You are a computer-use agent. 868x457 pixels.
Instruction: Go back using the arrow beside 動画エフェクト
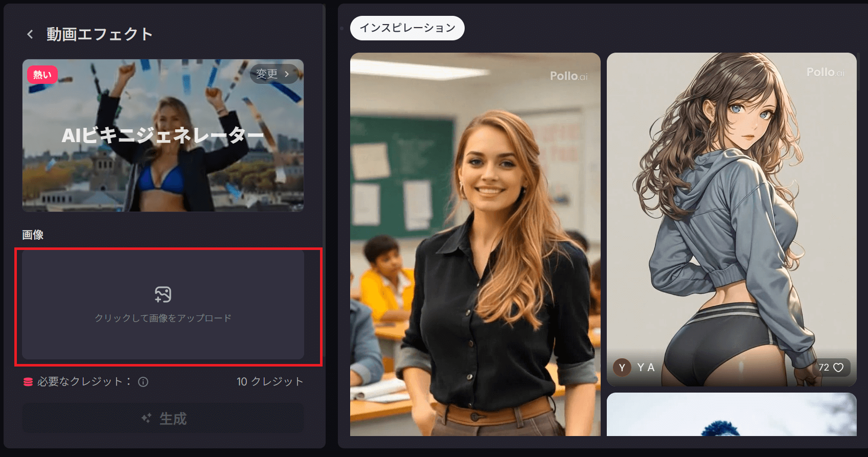pyautogui.click(x=30, y=34)
